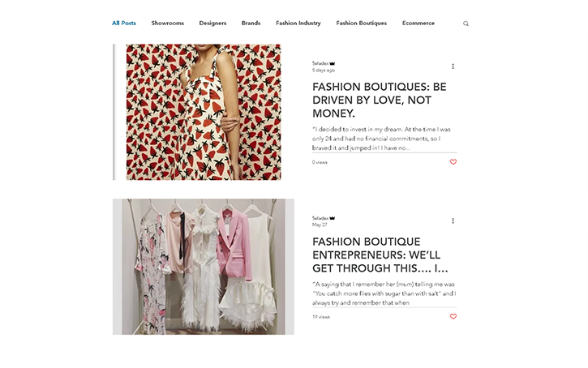
Task: Open more actions for first post
Action: (453, 66)
